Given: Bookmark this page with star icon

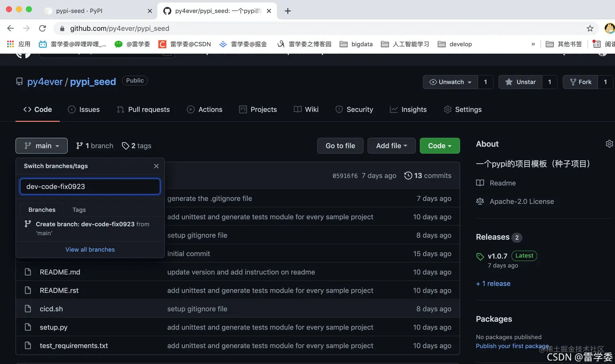Looking at the screenshot, I should click(x=590, y=28).
